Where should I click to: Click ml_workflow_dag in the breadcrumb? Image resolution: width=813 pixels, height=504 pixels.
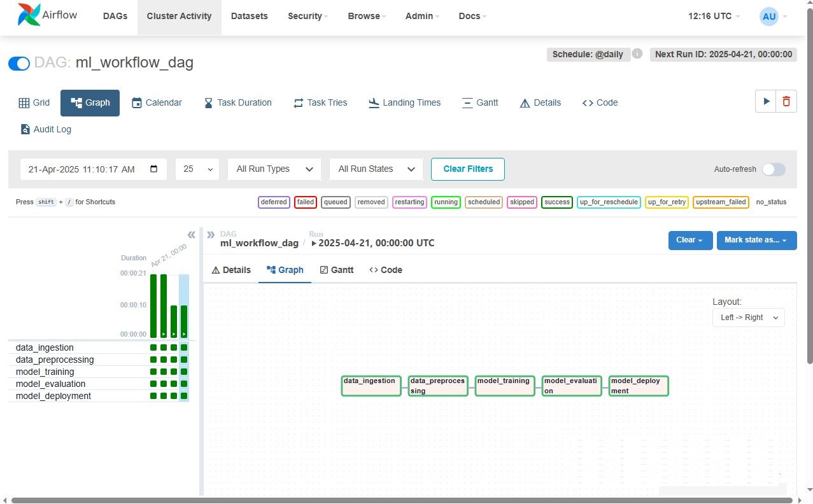click(x=259, y=243)
